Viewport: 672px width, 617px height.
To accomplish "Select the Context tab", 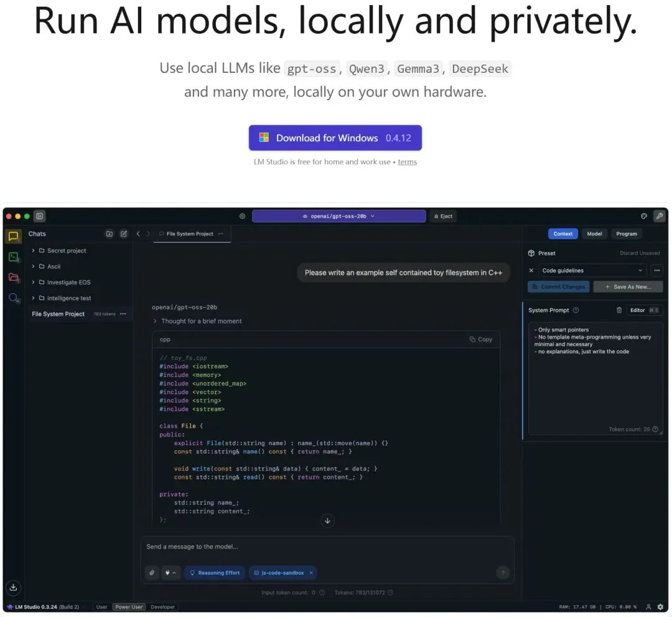I will point(562,233).
